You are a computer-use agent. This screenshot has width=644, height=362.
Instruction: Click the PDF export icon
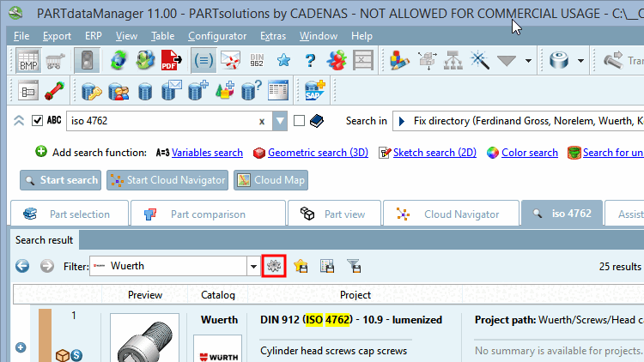point(171,60)
